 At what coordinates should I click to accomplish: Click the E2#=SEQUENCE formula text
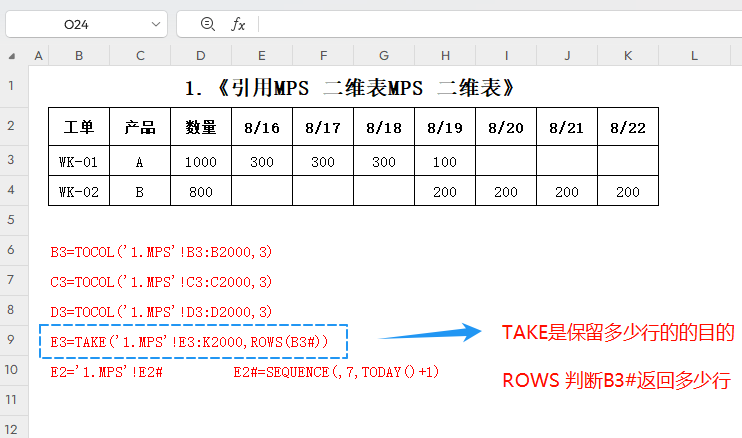(336, 372)
